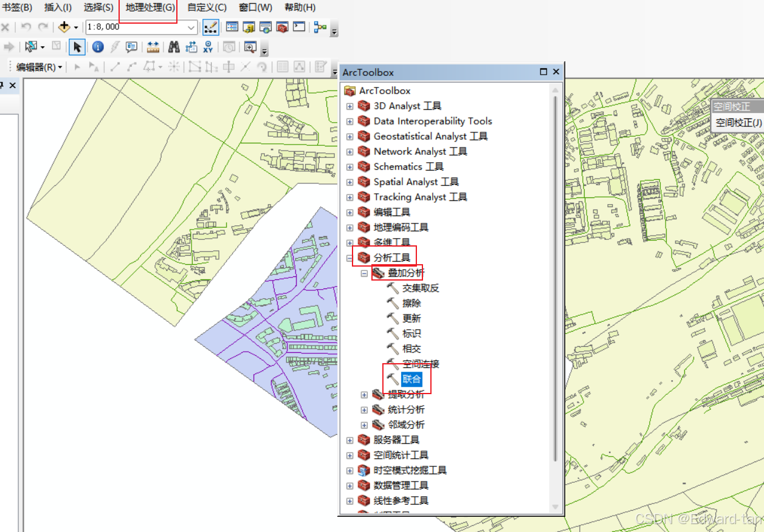The height and width of the screenshot is (532, 764).
Task: Click the ArcToolbox vertical scrollbar
Action: 554,279
